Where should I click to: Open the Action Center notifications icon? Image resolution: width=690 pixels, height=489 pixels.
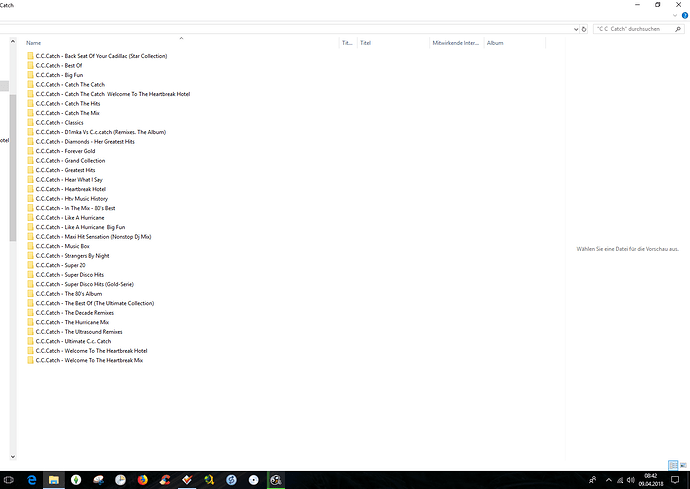point(675,480)
